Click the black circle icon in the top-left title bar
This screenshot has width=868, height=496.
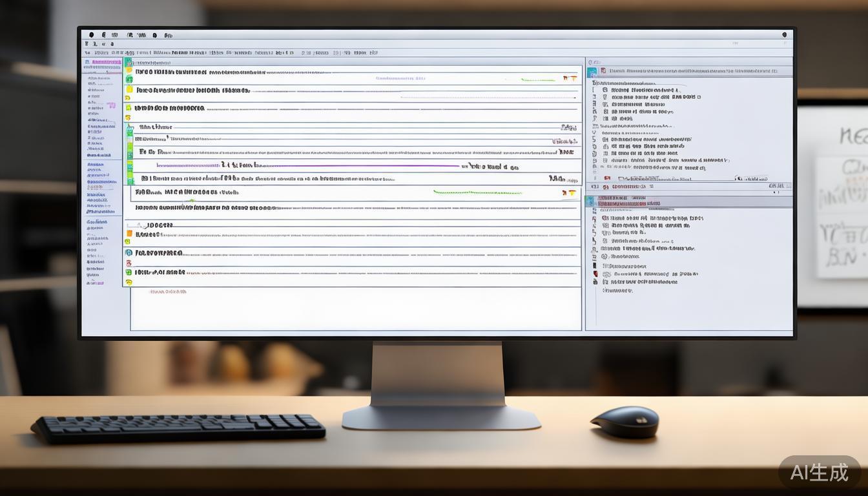point(91,35)
